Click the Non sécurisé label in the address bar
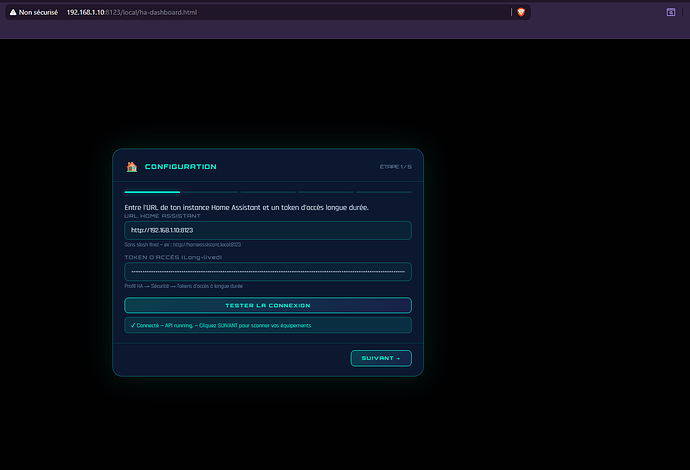The image size is (690, 470). tap(38, 12)
